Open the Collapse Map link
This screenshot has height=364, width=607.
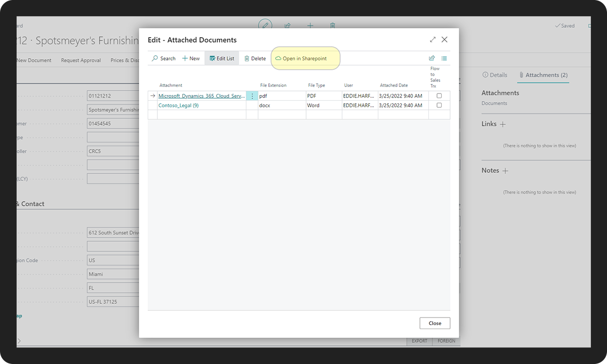(x=18, y=315)
